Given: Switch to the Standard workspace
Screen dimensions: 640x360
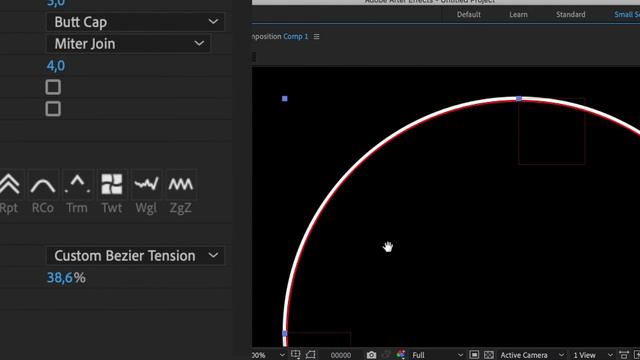Looking at the screenshot, I should [x=571, y=14].
